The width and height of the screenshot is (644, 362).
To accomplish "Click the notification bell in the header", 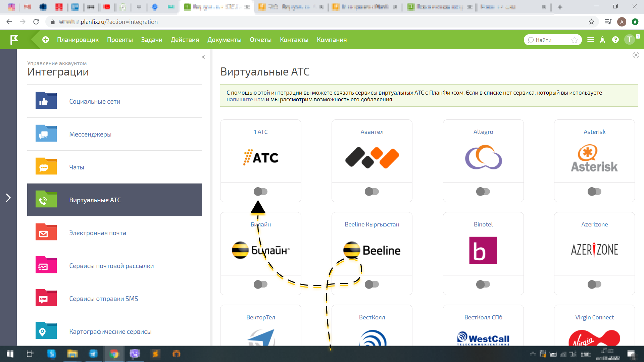I will click(602, 40).
